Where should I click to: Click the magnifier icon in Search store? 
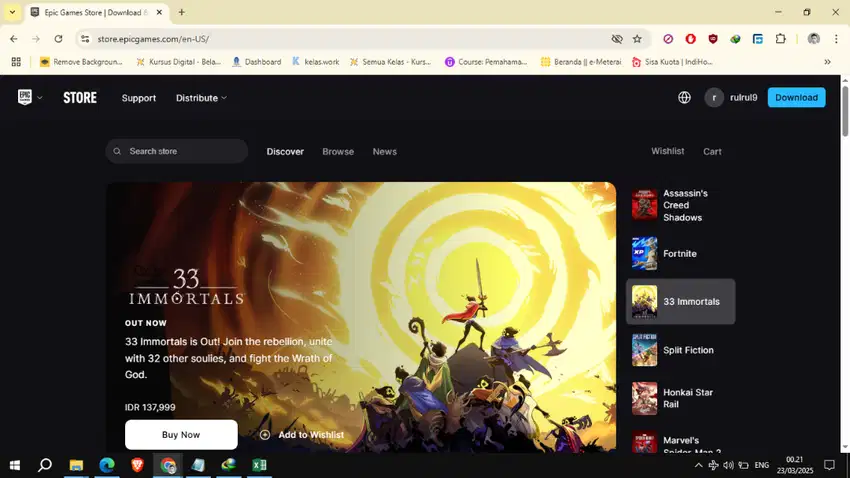117,151
